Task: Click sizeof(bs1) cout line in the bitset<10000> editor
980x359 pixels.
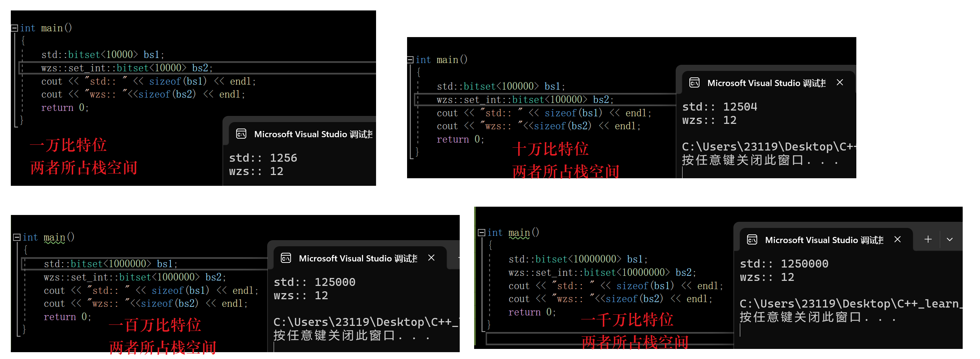Action: [148, 81]
